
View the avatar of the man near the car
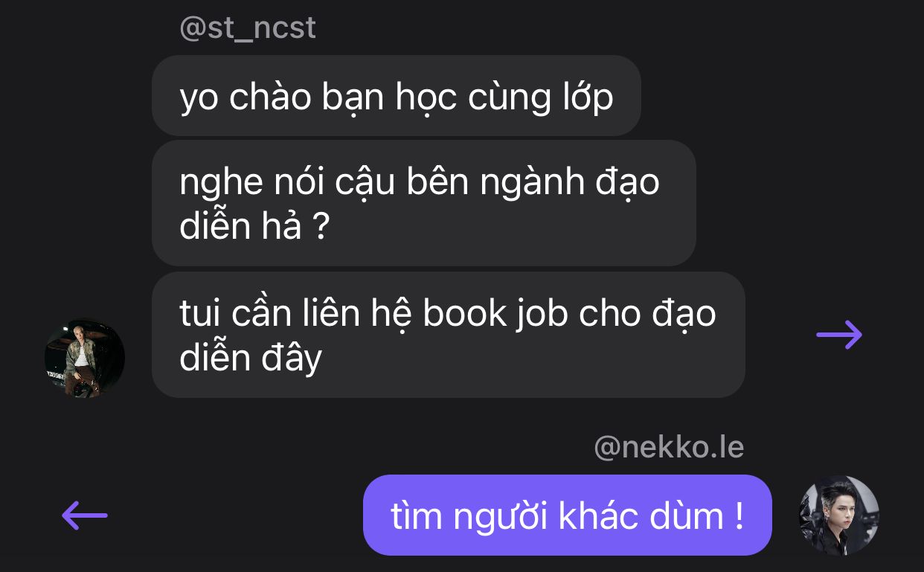pyautogui.click(x=85, y=359)
